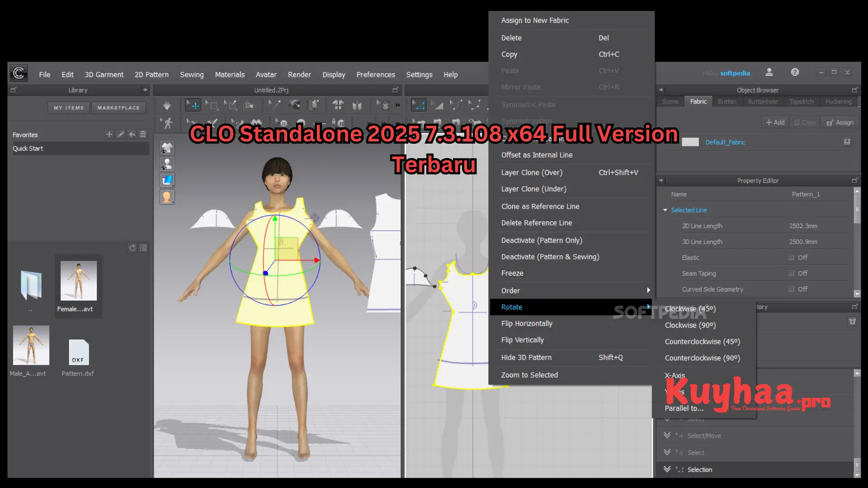Click the Default_Fabric color swatch

(x=690, y=142)
